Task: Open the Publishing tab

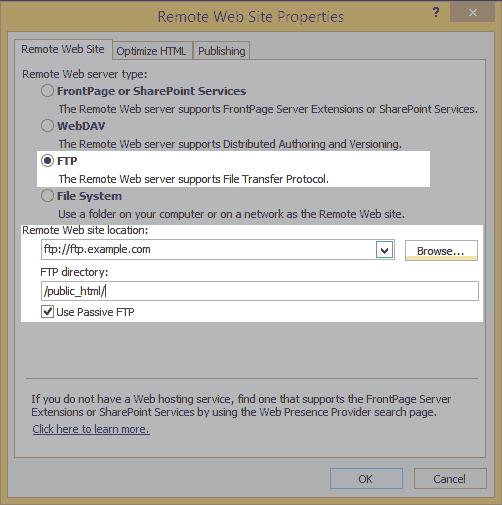Action: tap(222, 51)
